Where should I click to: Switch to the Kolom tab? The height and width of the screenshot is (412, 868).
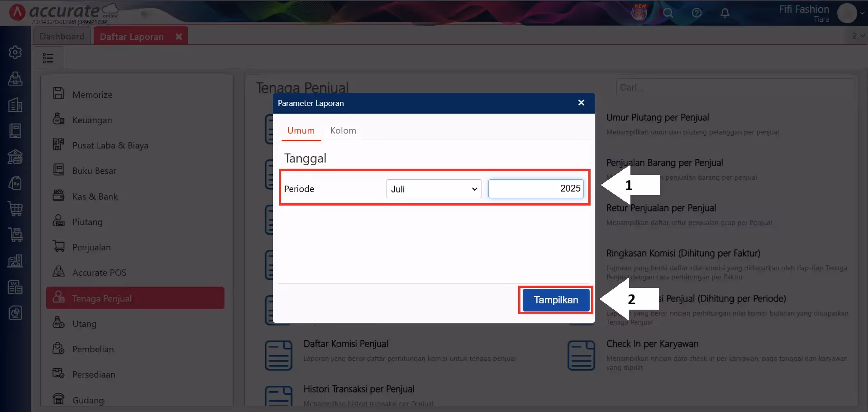(343, 130)
